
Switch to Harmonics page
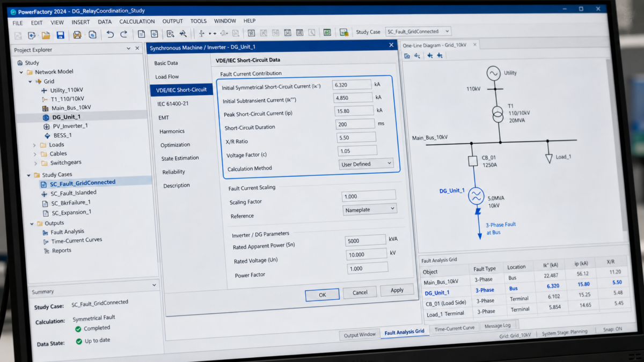click(172, 131)
